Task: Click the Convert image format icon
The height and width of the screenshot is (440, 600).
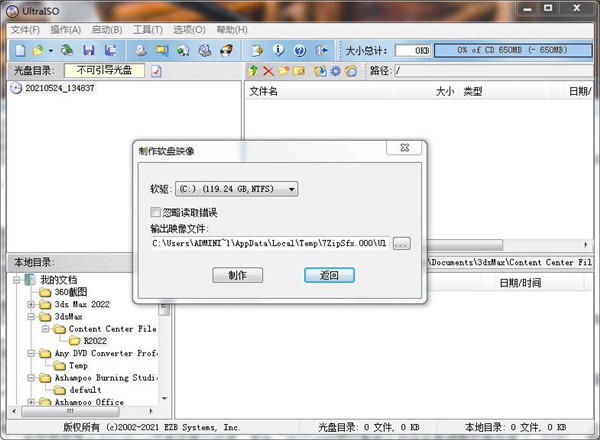Action: pyautogui.click(x=162, y=51)
